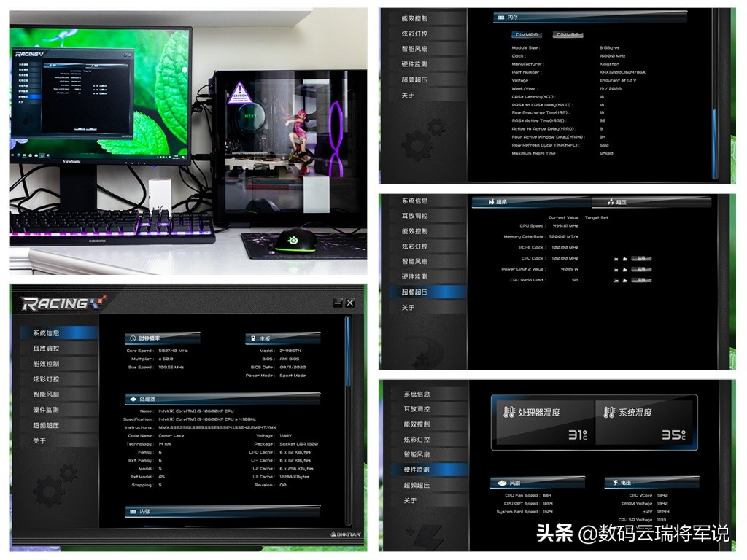Select 耳放调控 in the overclock panel sidebar
747x560 pixels.
click(427, 216)
